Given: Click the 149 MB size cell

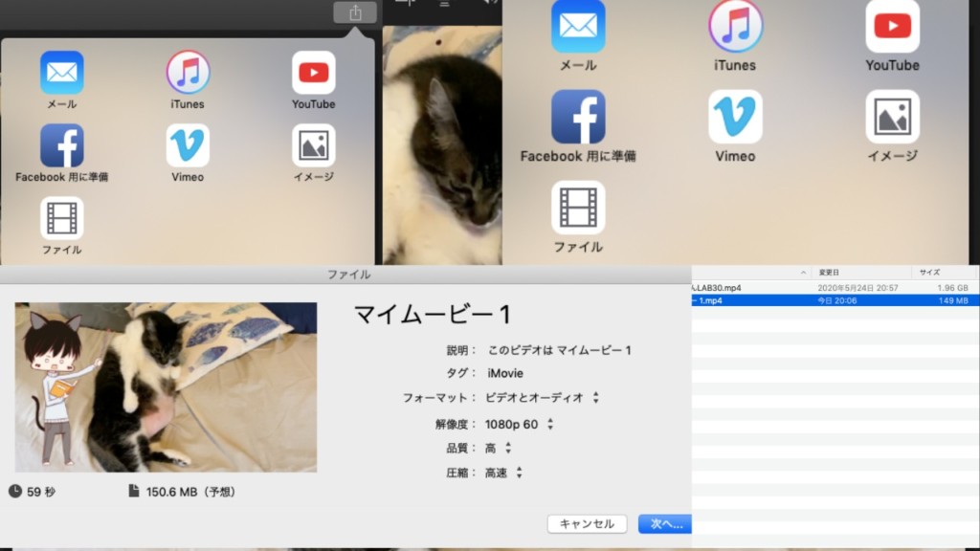Looking at the screenshot, I should 953,300.
